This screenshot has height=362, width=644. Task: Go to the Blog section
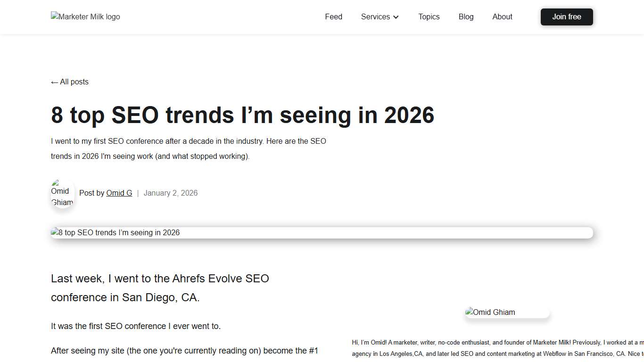click(466, 16)
